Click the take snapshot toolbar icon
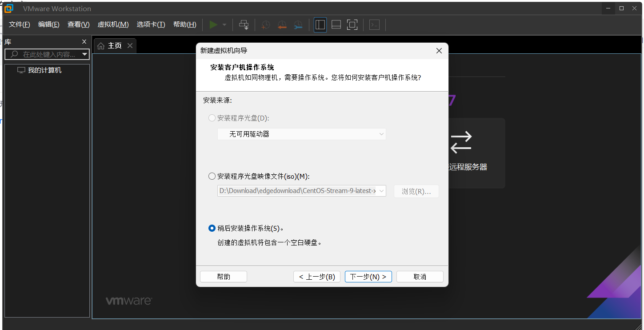644x330 pixels. (265, 25)
